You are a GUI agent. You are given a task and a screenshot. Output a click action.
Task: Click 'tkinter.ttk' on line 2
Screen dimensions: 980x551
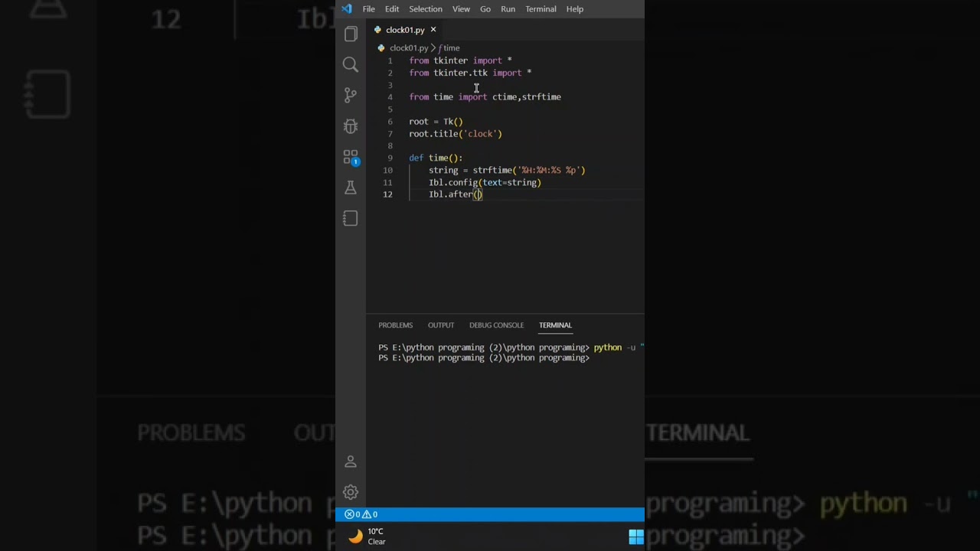click(x=460, y=73)
